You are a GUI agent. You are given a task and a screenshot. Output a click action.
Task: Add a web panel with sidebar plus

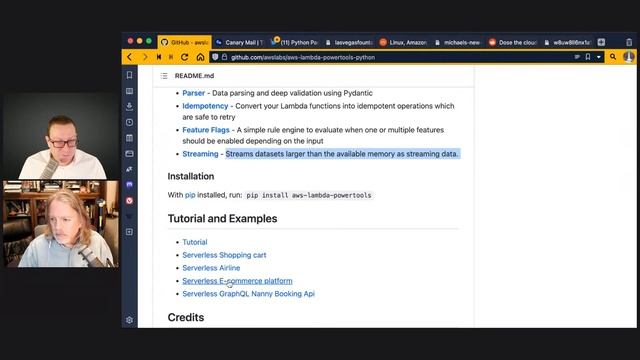[x=129, y=232]
